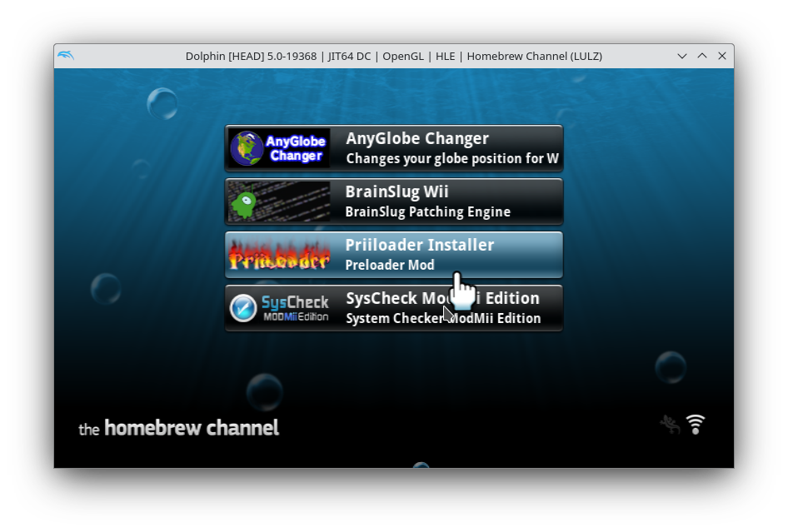Click the Wi-Fi network status icon
The height and width of the screenshot is (532, 788).
point(696,425)
